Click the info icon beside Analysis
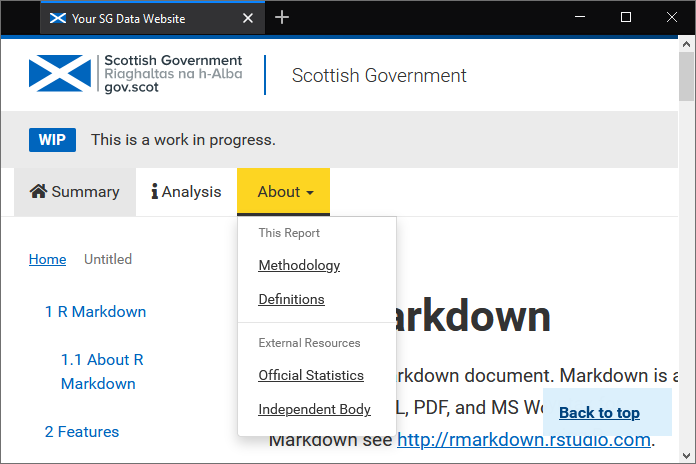The height and width of the screenshot is (464, 696). click(154, 191)
